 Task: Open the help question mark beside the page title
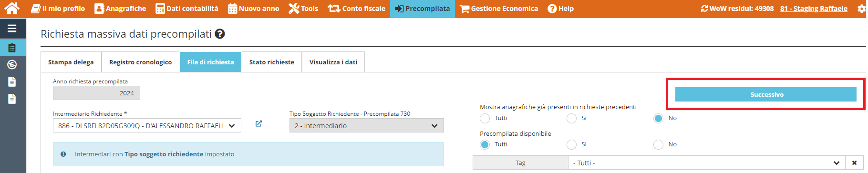click(220, 34)
